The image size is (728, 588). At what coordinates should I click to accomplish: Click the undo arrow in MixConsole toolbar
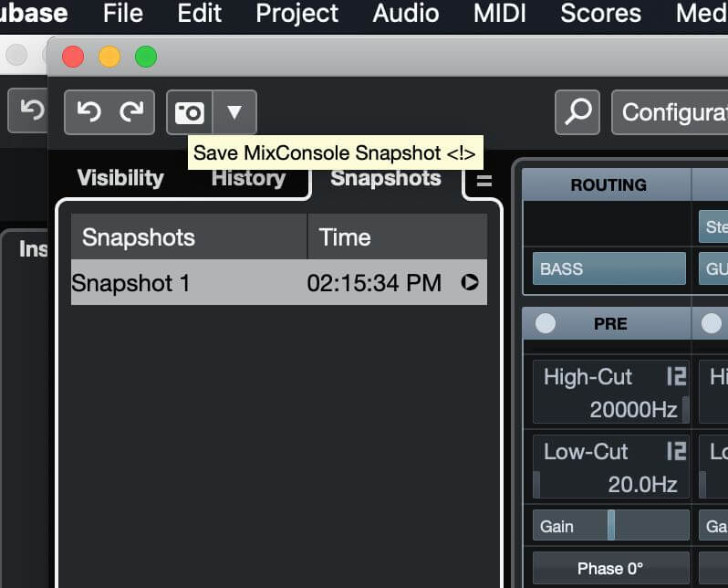point(88,112)
